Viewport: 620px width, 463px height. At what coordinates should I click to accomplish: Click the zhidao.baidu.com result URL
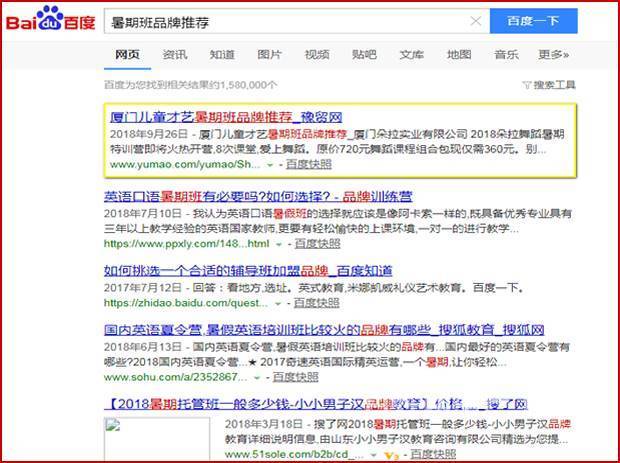click(x=186, y=303)
